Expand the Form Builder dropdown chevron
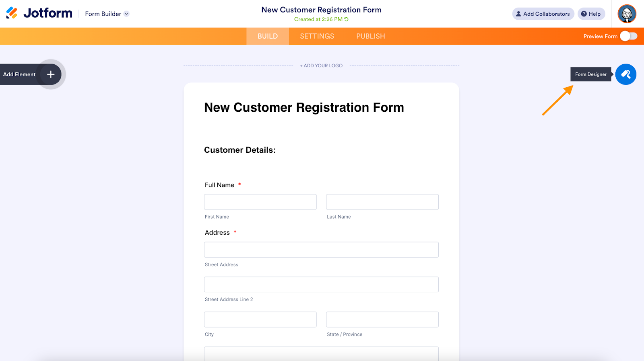Image resolution: width=644 pixels, height=361 pixels. pos(126,14)
